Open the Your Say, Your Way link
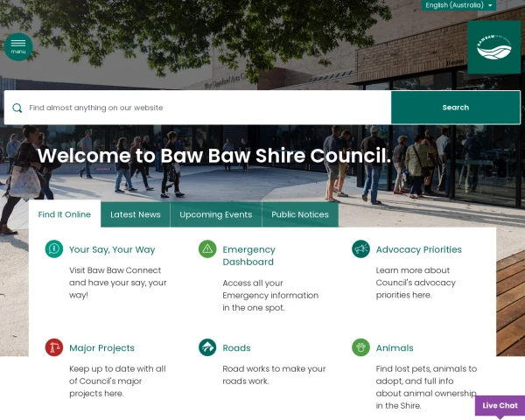Viewport: 525px width, 420px height. (x=112, y=249)
